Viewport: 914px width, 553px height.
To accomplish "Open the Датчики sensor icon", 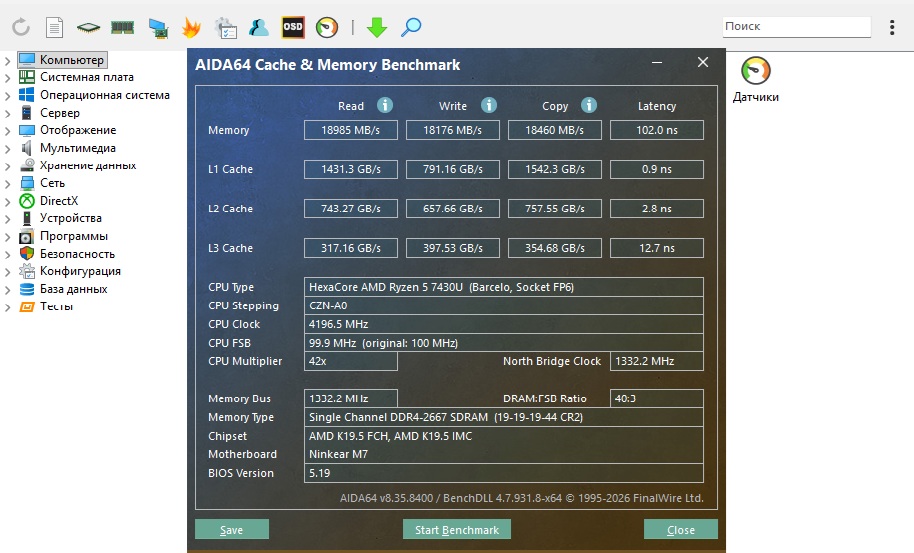I will pyautogui.click(x=755, y=71).
